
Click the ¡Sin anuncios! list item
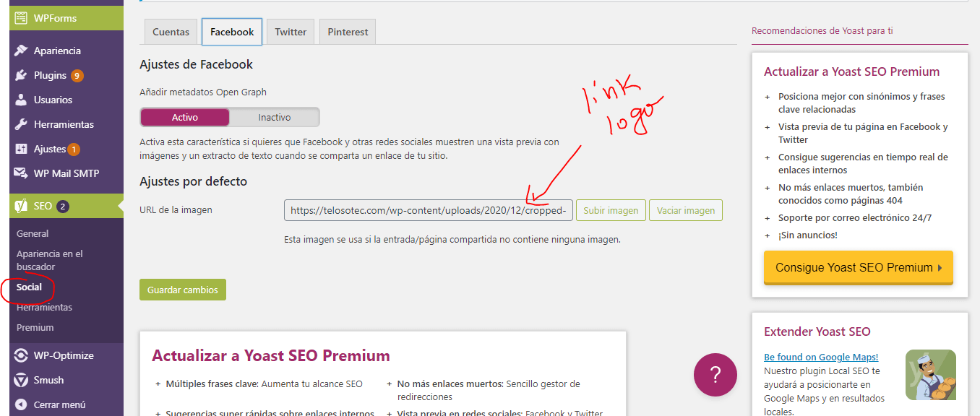(808, 235)
